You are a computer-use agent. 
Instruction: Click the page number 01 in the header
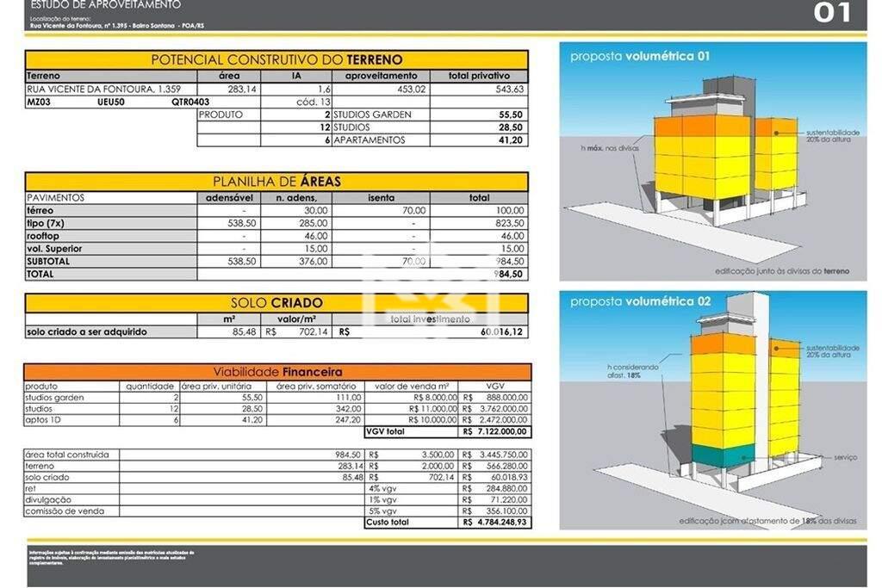coord(832,13)
